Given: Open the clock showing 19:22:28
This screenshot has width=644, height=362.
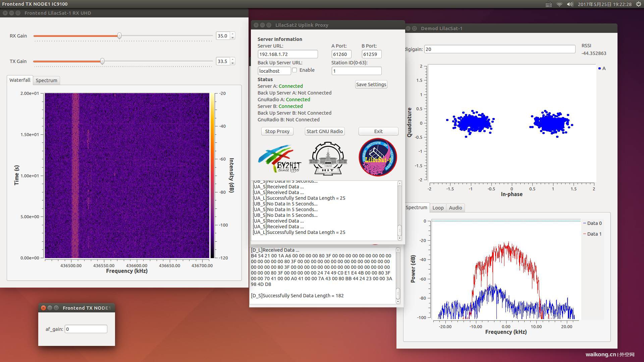Looking at the screenshot, I should (x=605, y=4).
